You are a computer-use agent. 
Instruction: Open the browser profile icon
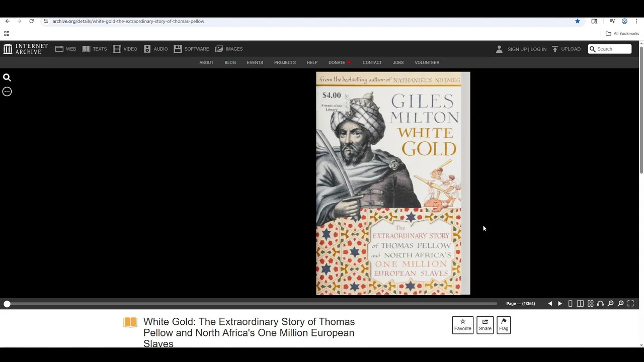pyautogui.click(x=624, y=21)
